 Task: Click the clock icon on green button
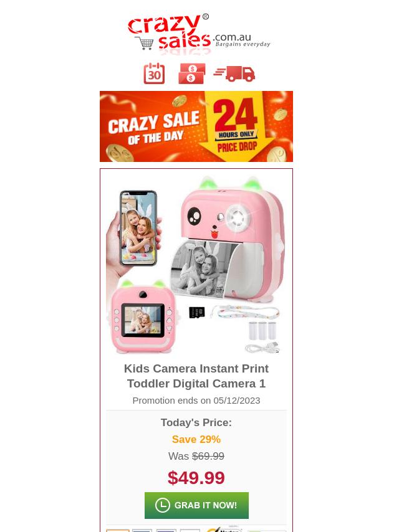point(162,505)
